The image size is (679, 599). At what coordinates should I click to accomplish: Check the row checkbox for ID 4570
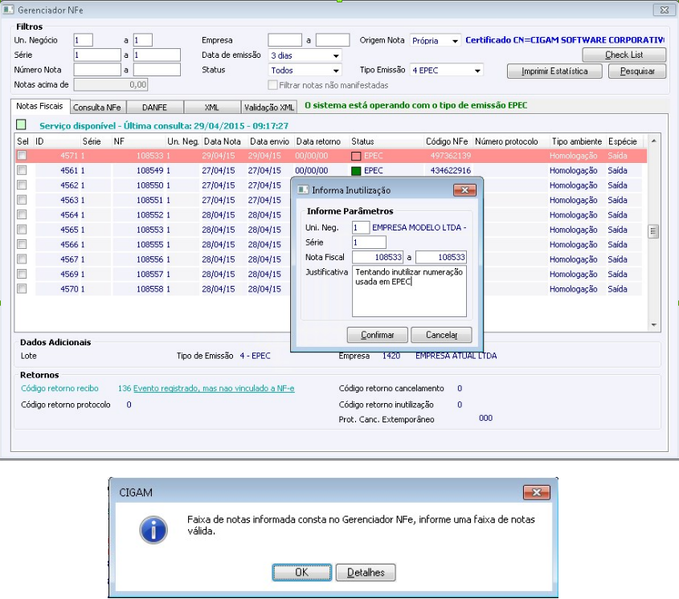pyautogui.click(x=22, y=288)
